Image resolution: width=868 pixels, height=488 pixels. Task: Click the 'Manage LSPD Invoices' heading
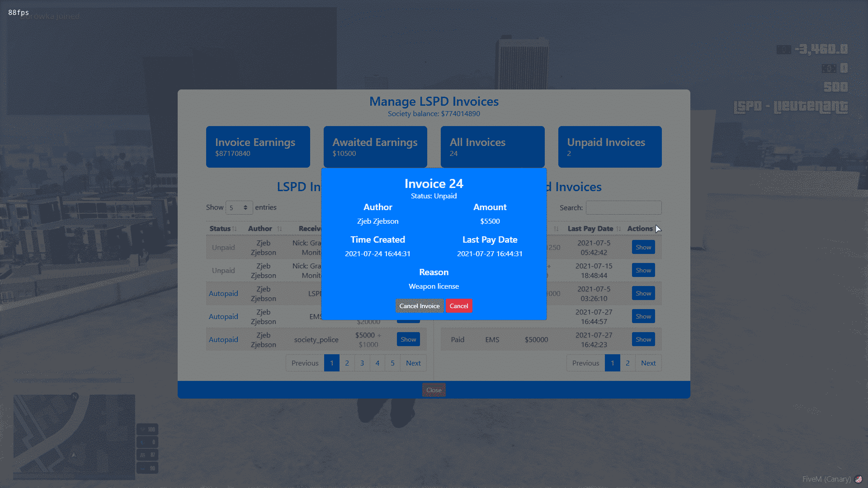click(434, 101)
